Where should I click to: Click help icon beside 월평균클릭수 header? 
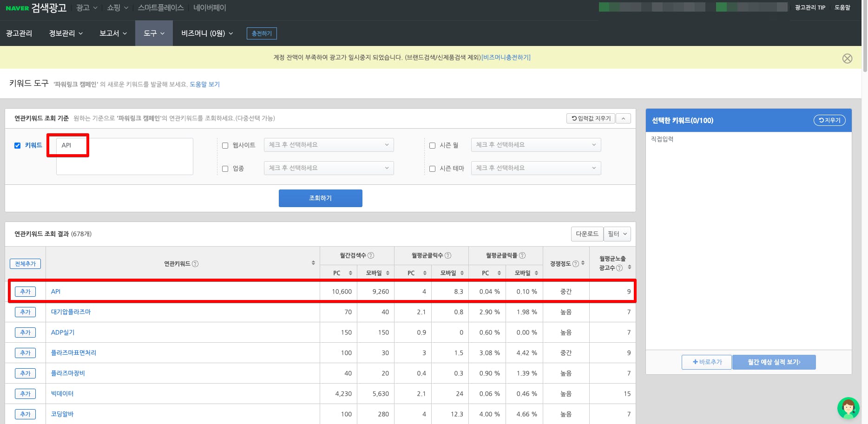(x=448, y=255)
